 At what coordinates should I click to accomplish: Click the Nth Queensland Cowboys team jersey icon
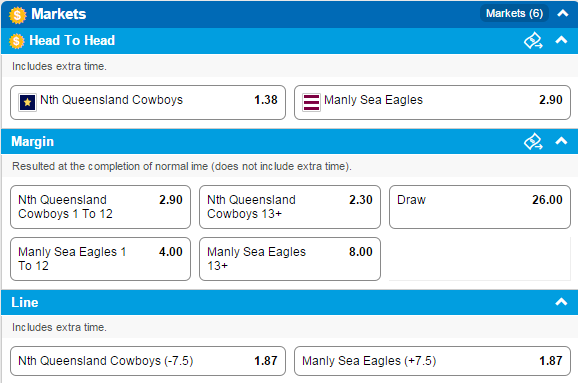tap(27, 102)
